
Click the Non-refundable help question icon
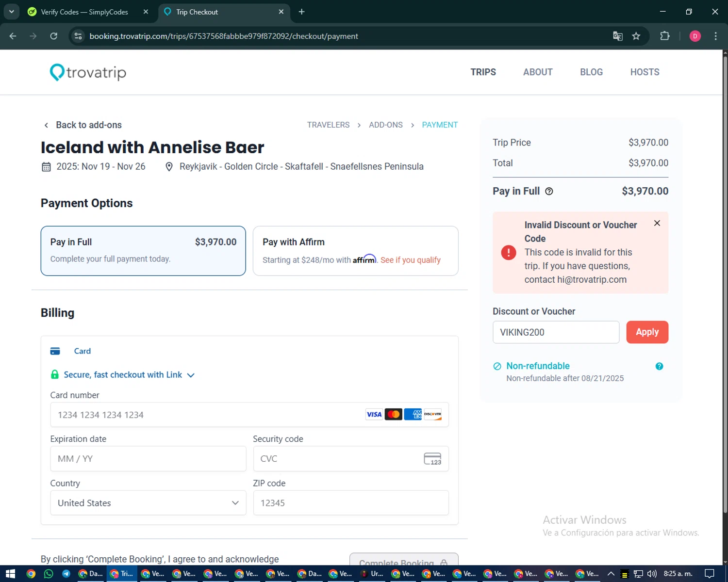[x=659, y=366]
